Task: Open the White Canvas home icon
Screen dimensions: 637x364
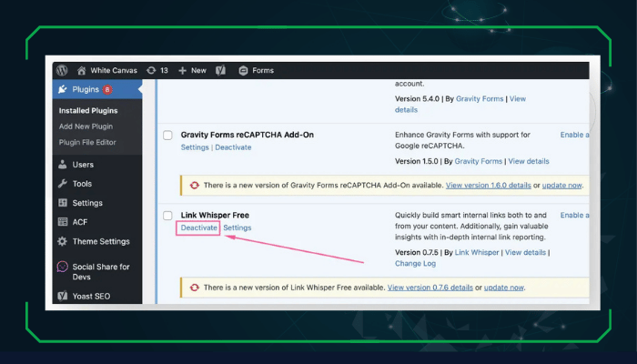Action: (82, 70)
